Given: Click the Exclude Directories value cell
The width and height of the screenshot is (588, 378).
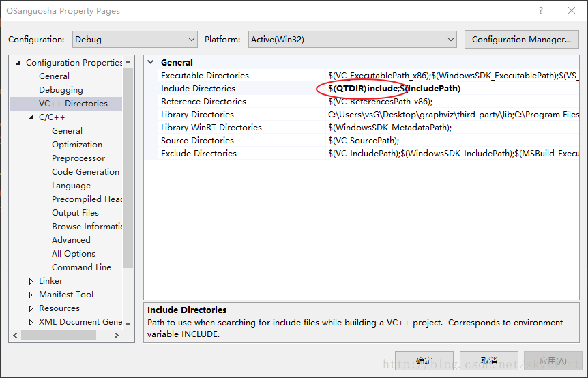Looking at the screenshot, I should (x=453, y=154).
